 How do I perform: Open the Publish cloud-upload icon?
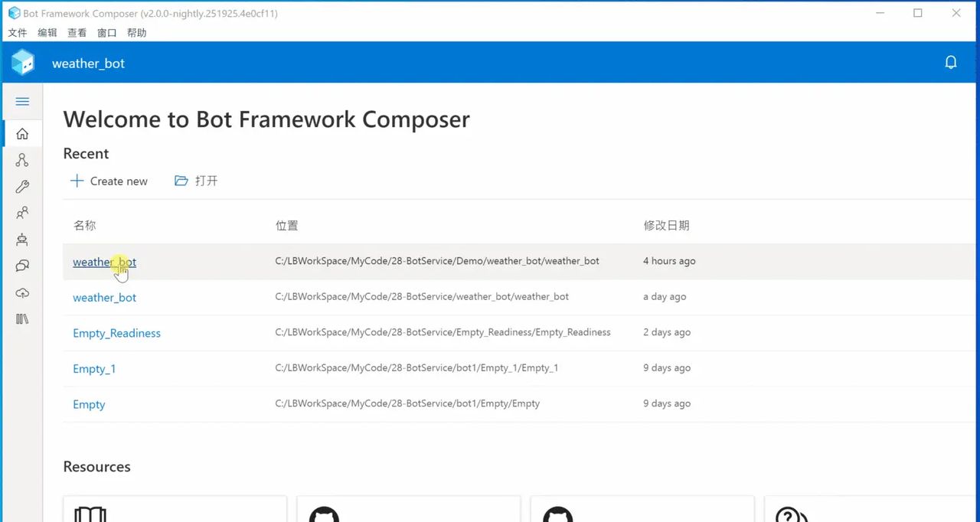[x=22, y=292]
